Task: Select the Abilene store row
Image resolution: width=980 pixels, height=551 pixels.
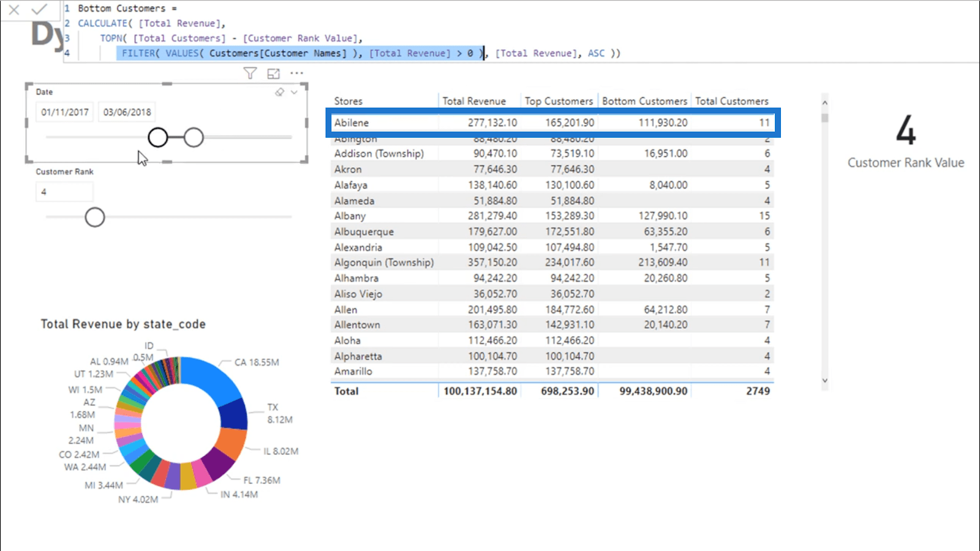Action: [x=552, y=122]
